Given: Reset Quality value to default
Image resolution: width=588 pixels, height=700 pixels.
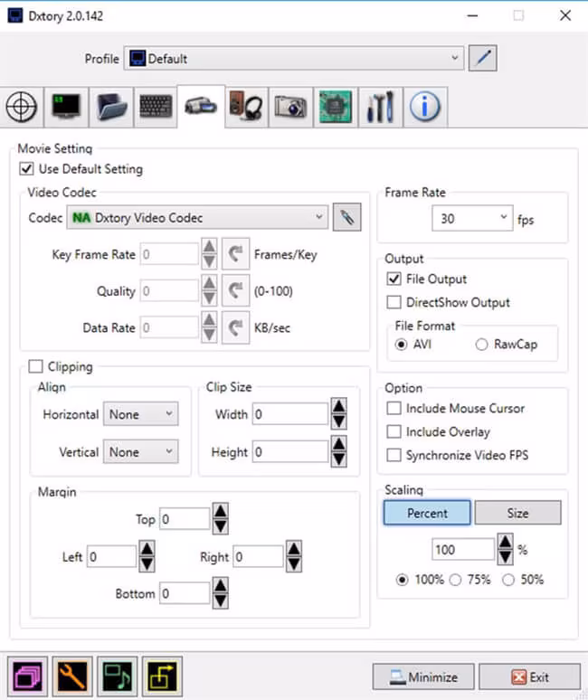Looking at the screenshot, I should [x=236, y=290].
